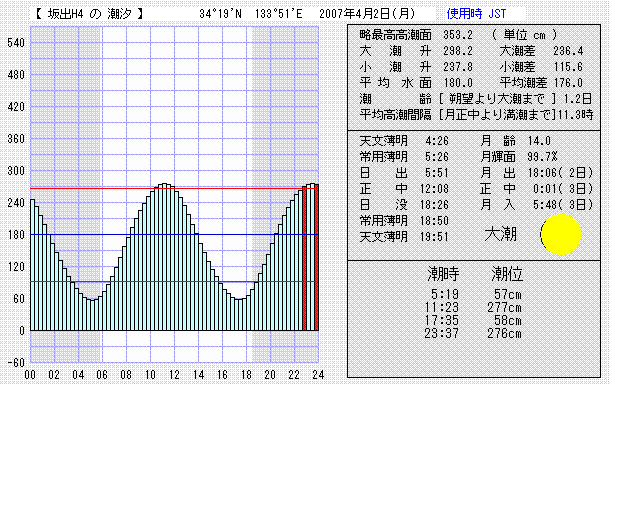This screenshot has height=512, width=640.
Task: Click the y-axis label 120
Action: pyautogui.click(x=16, y=267)
